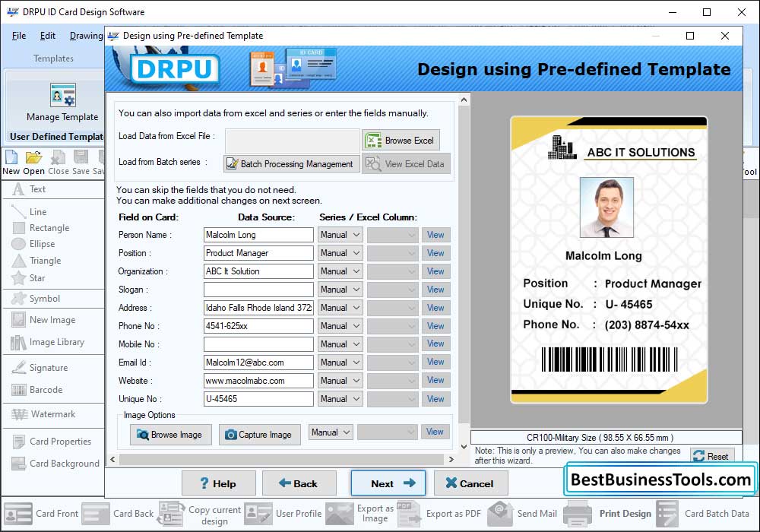Click horizontal scrollbar right arrow
The height and width of the screenshot is (532, 760).
[451, 459]
